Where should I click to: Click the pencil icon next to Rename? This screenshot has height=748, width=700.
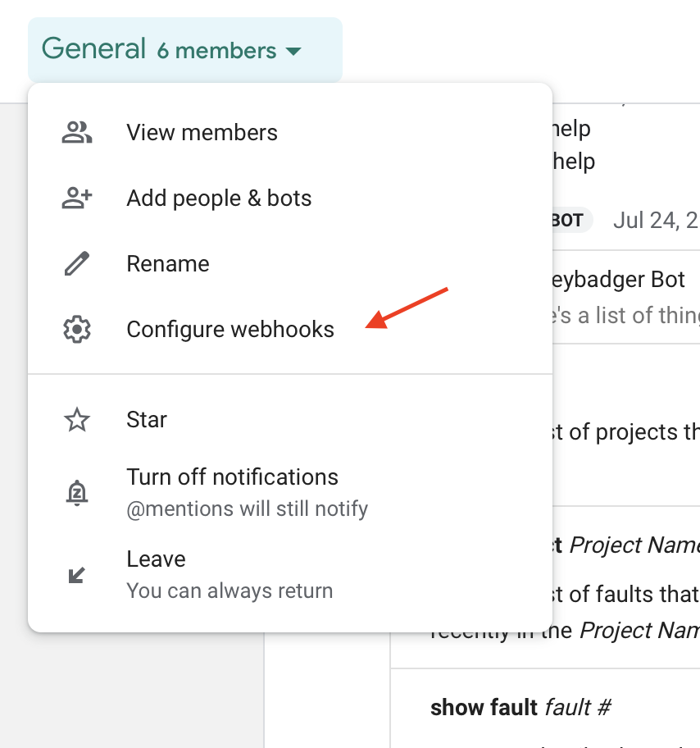[76, 263]
